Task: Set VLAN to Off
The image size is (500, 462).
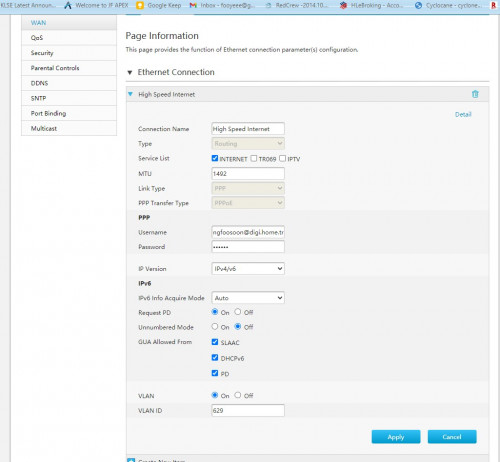Action: click(237, 395)
